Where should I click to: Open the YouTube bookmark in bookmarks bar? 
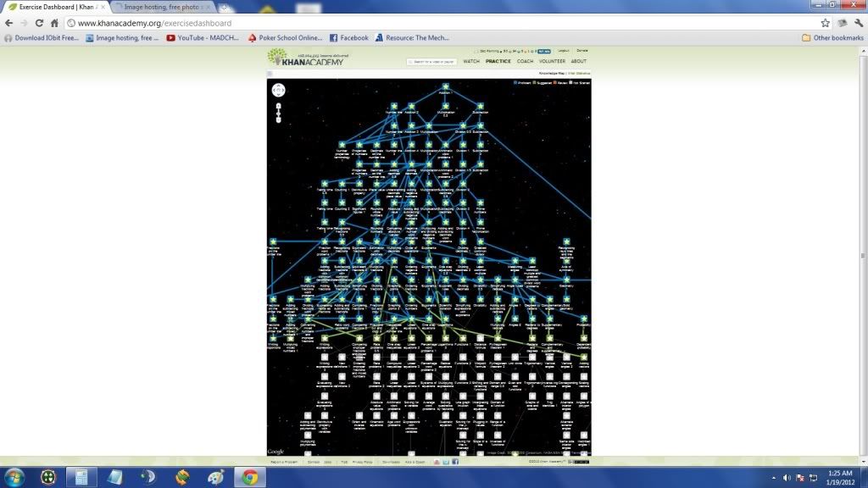point(203,37)
